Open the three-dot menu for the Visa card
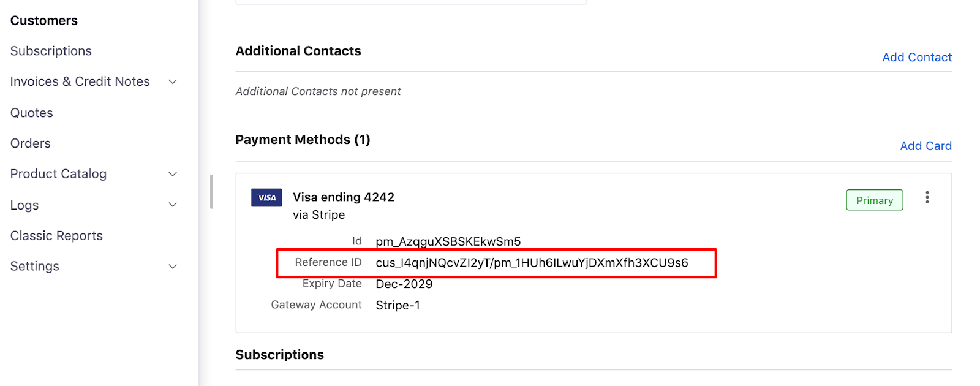The height and width of the screenshot is (386, 980). [x=927, y=197]
